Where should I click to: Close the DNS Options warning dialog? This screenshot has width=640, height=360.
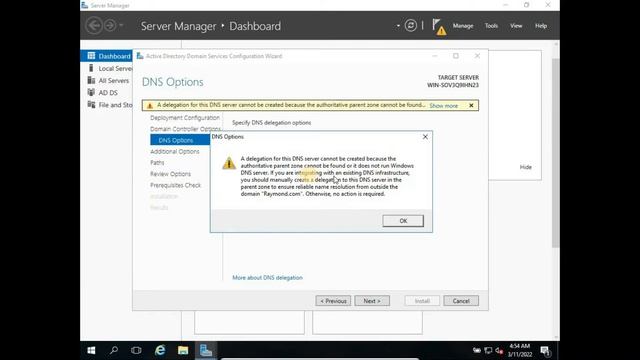(x=425, y=137)
